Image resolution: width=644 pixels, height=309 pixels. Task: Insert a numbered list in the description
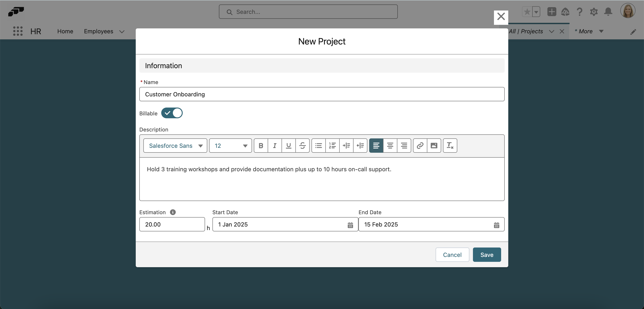pyautogui.click(x=332, y=146)
